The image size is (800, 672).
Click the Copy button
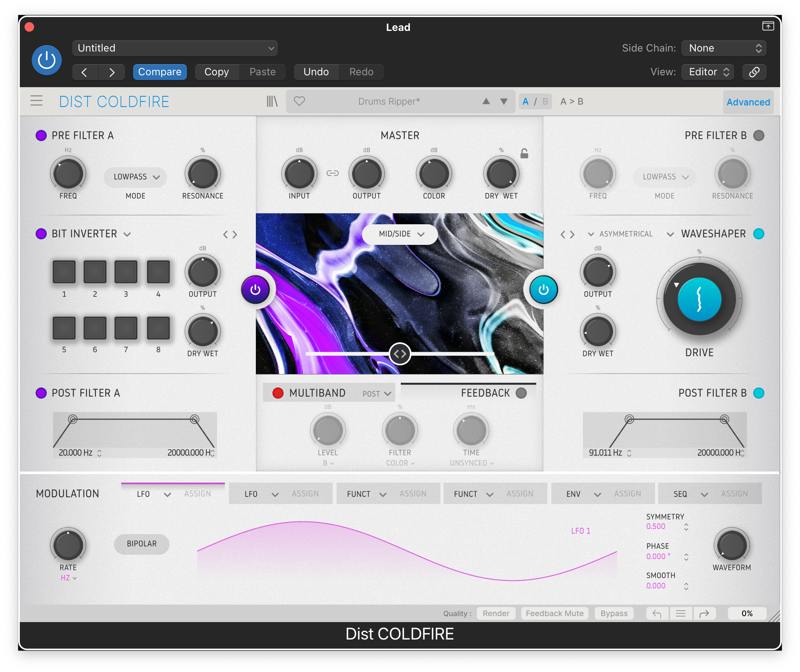(217, 72)
